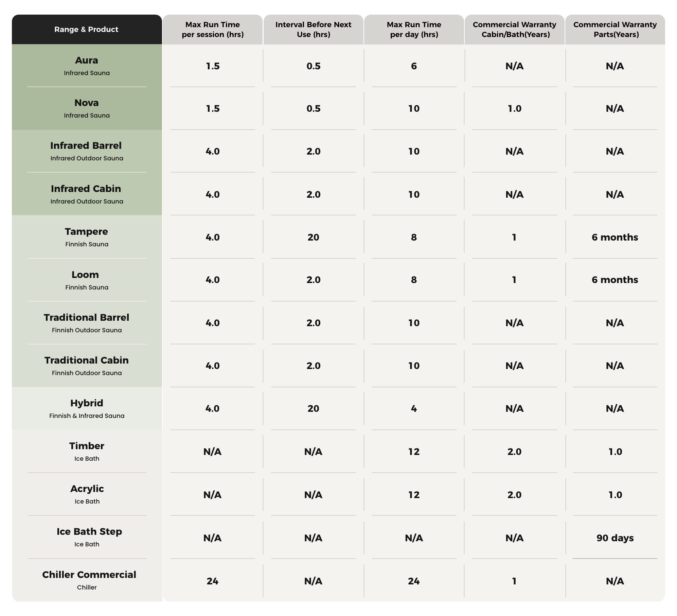Image resolution: width=677 pixels, height=616 pixels.
Task: Select the Tampere Finnish Sauna label
Action: tap(87, 237)
